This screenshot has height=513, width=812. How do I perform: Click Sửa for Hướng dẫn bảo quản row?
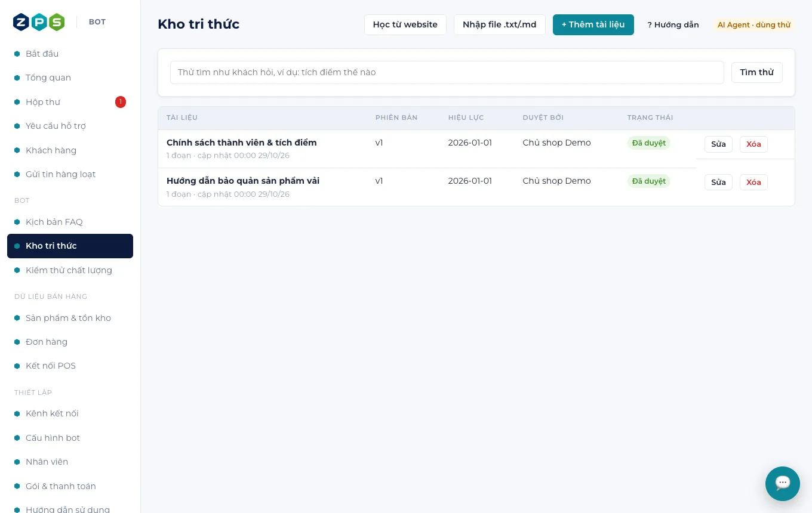[718, 183]
